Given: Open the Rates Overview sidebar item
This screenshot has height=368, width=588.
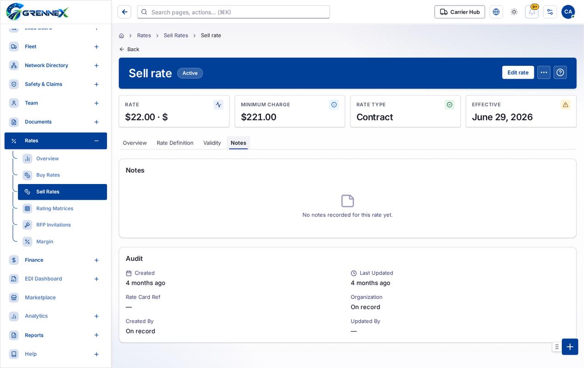Looking at the screenshot, I should point(62,159).
